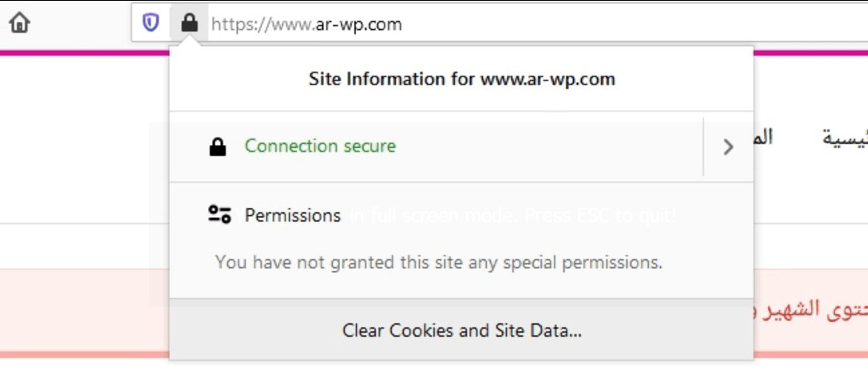Expand connection details with the right chevron
868x388 pixels.
click(x=728, y=147)
